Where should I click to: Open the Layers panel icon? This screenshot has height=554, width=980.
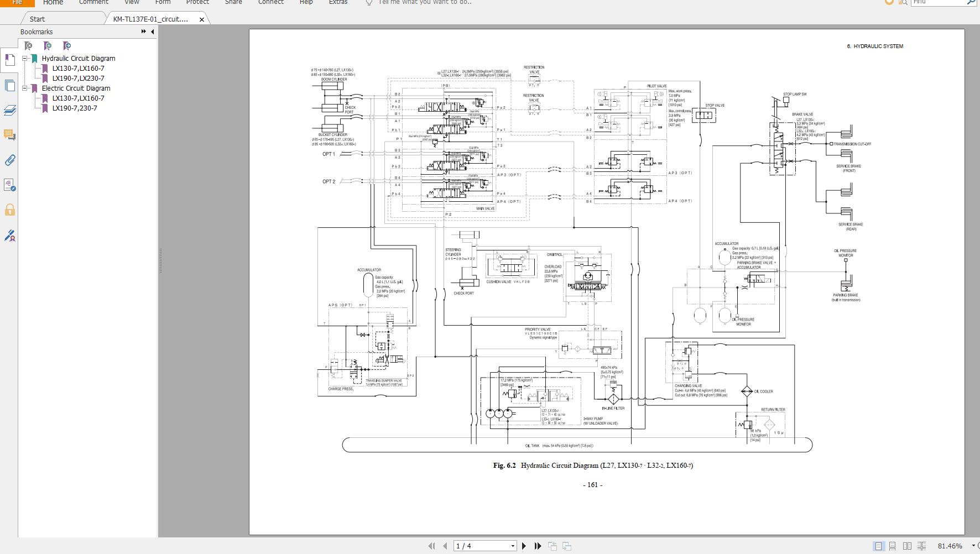[9, 111]
